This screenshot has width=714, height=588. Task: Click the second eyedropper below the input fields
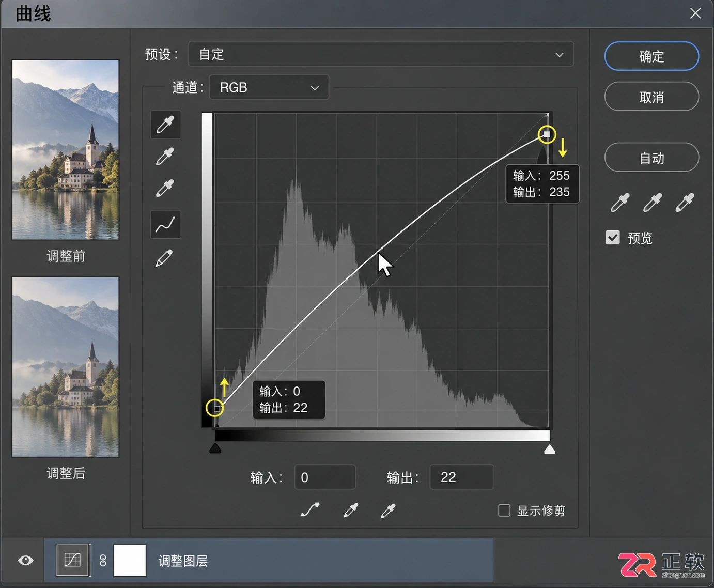click(388, 510)
